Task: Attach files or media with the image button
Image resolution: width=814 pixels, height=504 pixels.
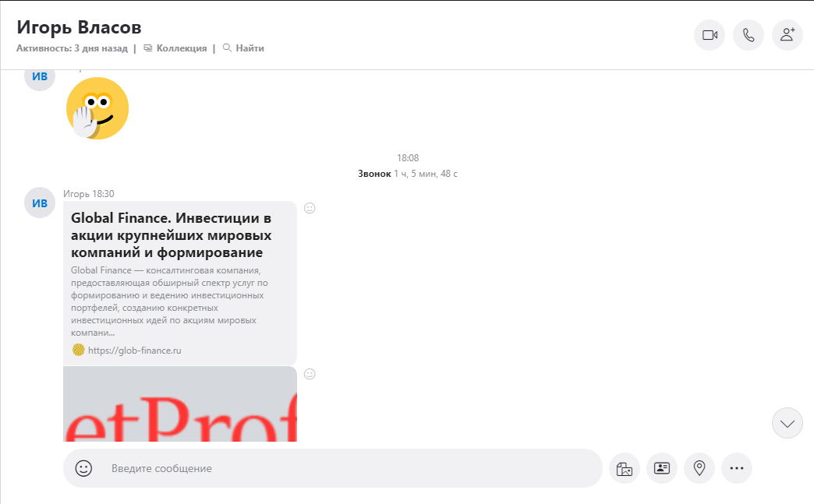Action: coord(624,468)
